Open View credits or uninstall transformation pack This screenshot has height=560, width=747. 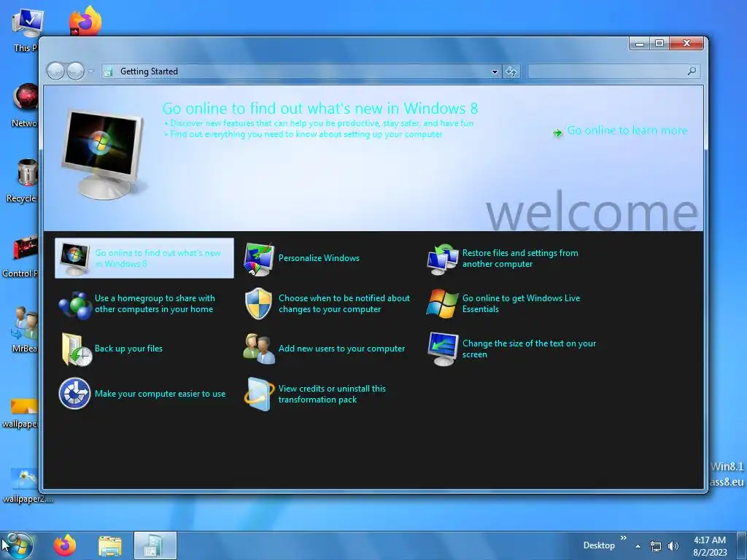pyautogui.click(x=332, y=394)
